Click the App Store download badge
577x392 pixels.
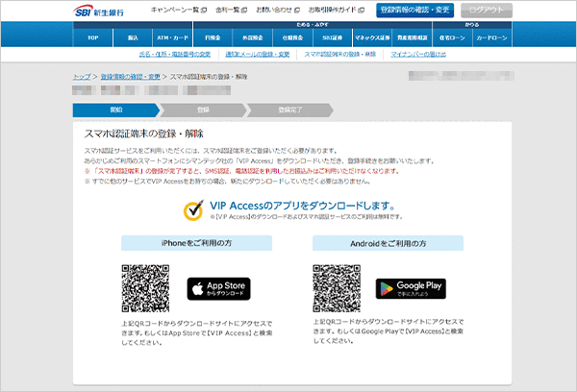click(x=217, y=289)
